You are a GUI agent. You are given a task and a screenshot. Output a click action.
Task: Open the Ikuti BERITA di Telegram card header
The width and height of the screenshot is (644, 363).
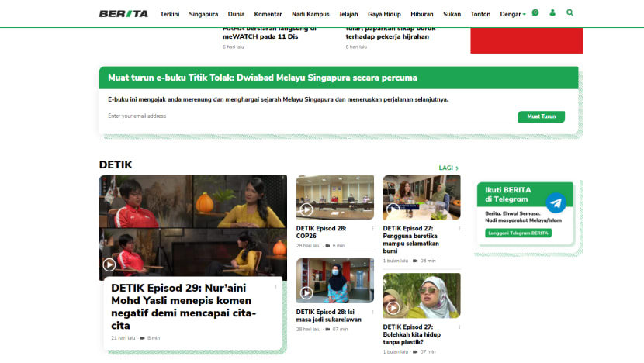(x=525, y=194)
